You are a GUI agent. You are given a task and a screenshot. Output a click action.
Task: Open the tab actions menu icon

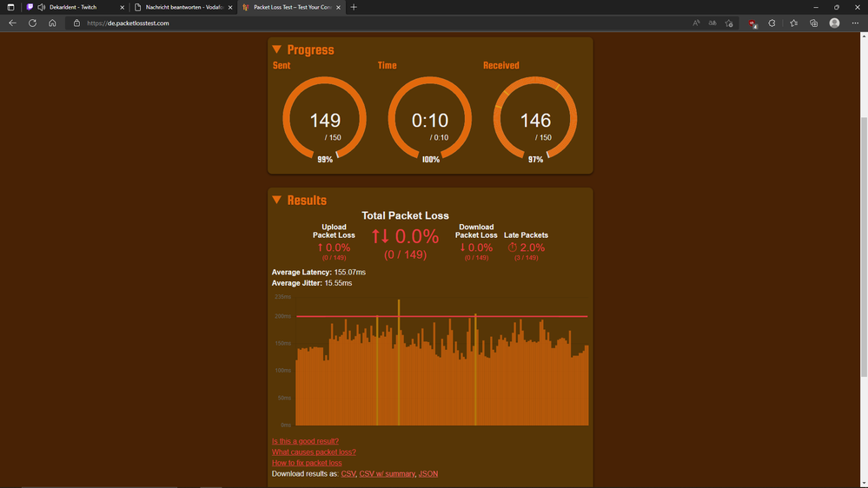click(x=10, y=7)
